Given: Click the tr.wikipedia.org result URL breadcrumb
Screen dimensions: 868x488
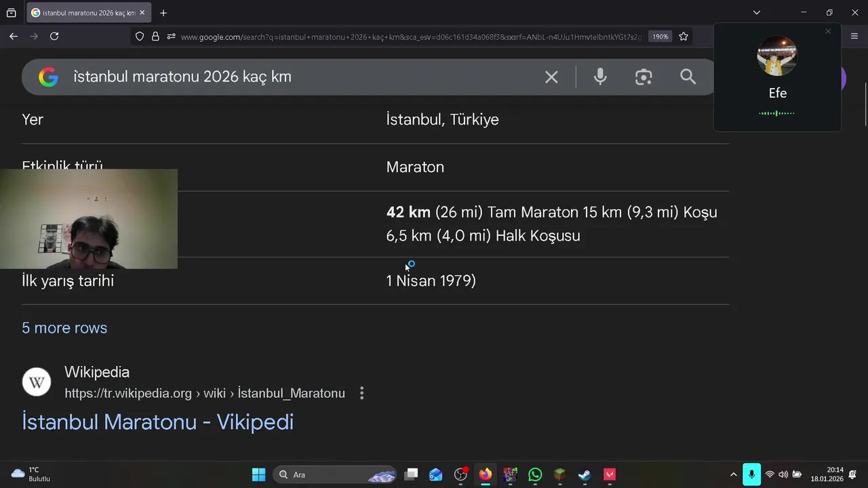Looking at the screenshot, I should point(205,393).
